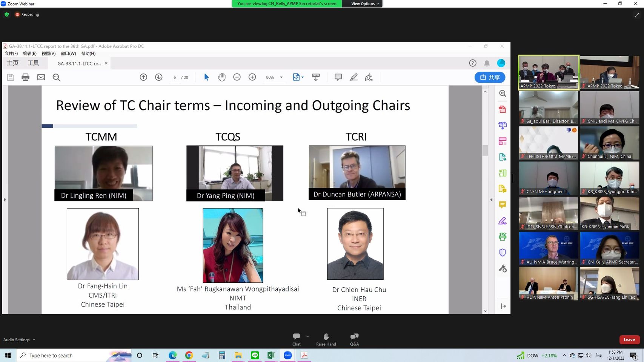The height and width of the screenshot is (362, 644).
Task: Click the Print icon in Acrobat toolbar
Action: coord(25,77)
